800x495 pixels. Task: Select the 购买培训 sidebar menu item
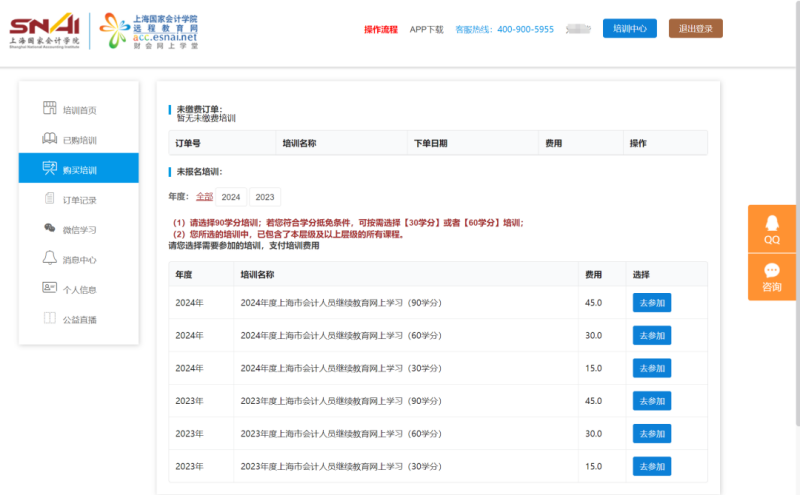click(79, 169)
